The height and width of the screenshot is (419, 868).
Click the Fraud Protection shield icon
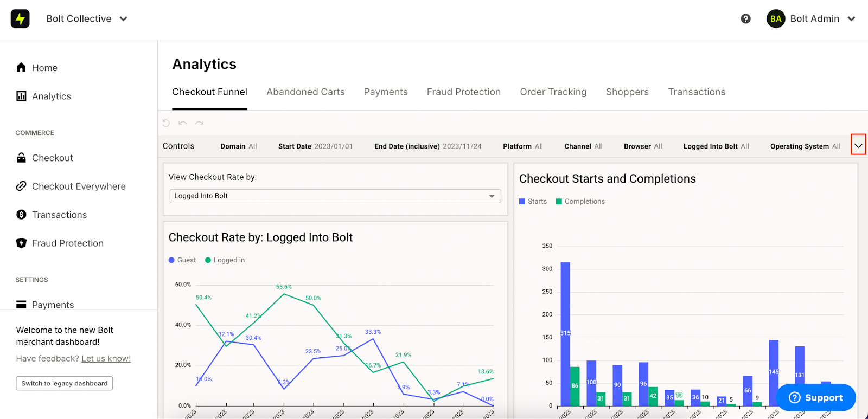point(21,243)
